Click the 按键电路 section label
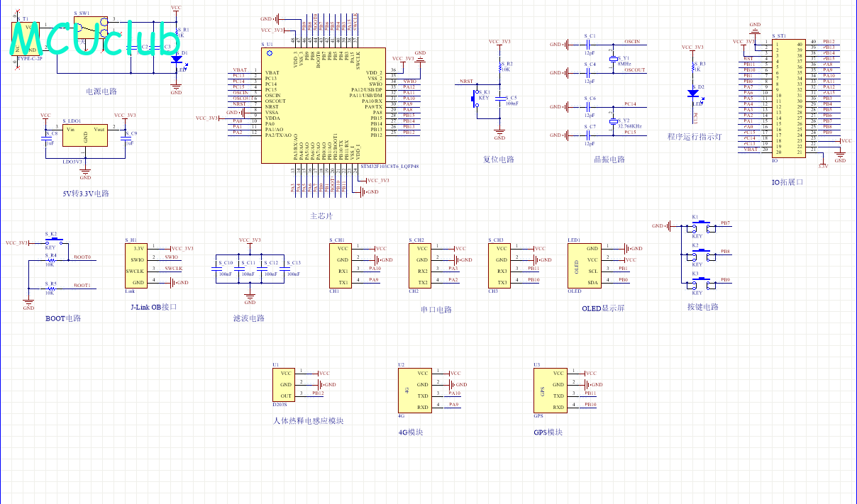 (702, 307)
